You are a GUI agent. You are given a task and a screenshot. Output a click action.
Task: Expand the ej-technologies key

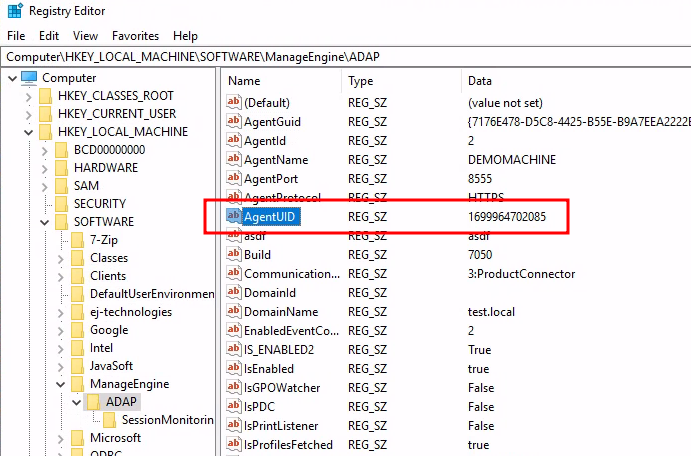click(61, 313)
